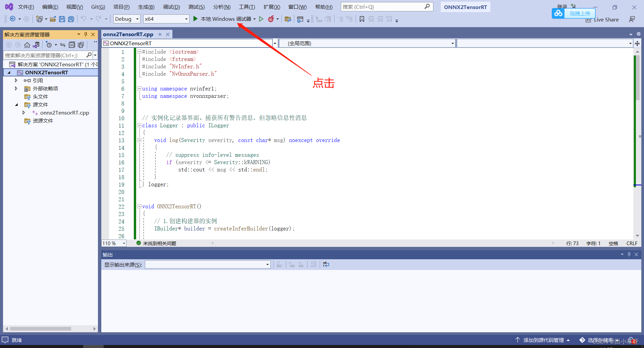Click the code editor vertical scrollbar
Viewport: 644px width, 348px height.
[x=638, y=77]
